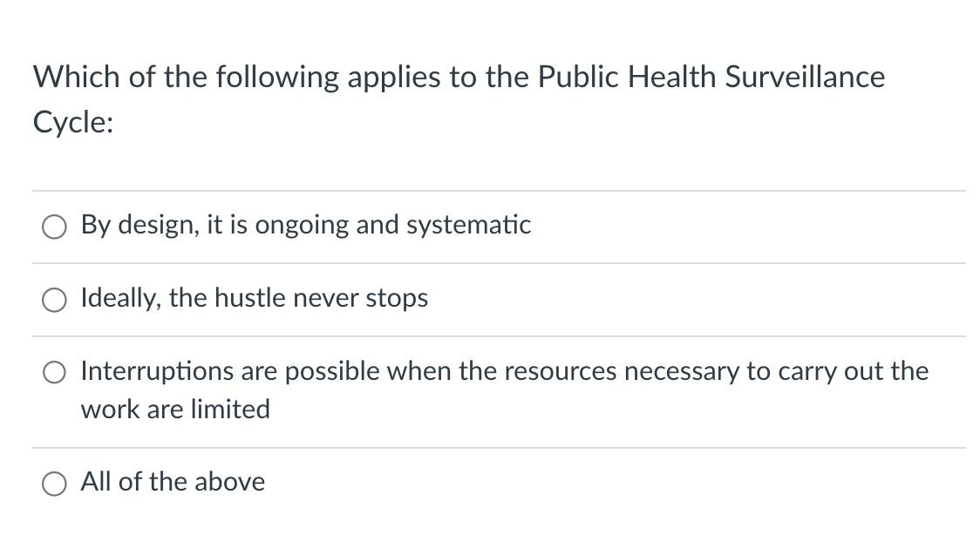Select the radio button for 'By design, it is ongoing and systematic'
Viewport: 980px width, 535px height.
point(54,227)
